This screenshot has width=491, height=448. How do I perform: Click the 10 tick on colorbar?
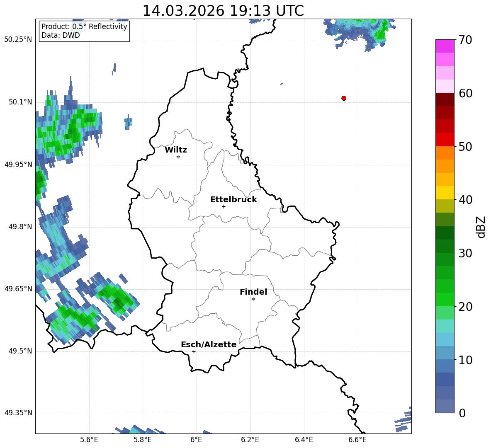pos(465,360)
